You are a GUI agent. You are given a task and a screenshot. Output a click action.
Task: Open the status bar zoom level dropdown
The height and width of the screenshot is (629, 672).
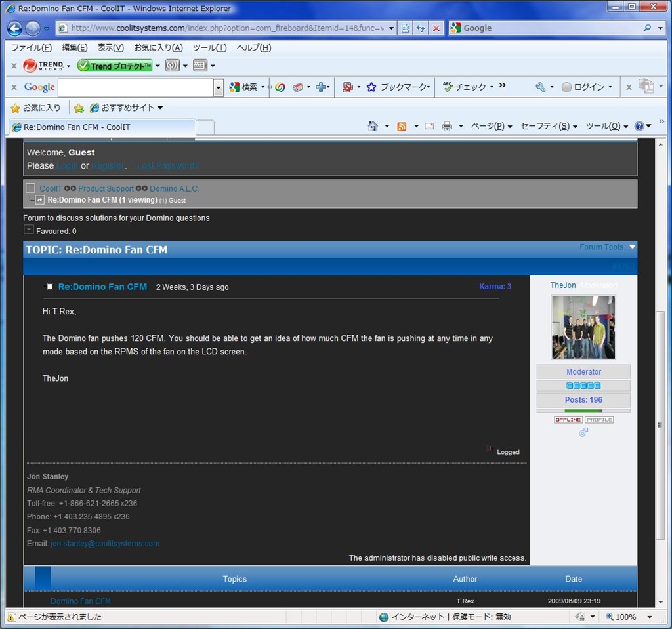pos(650,617)
